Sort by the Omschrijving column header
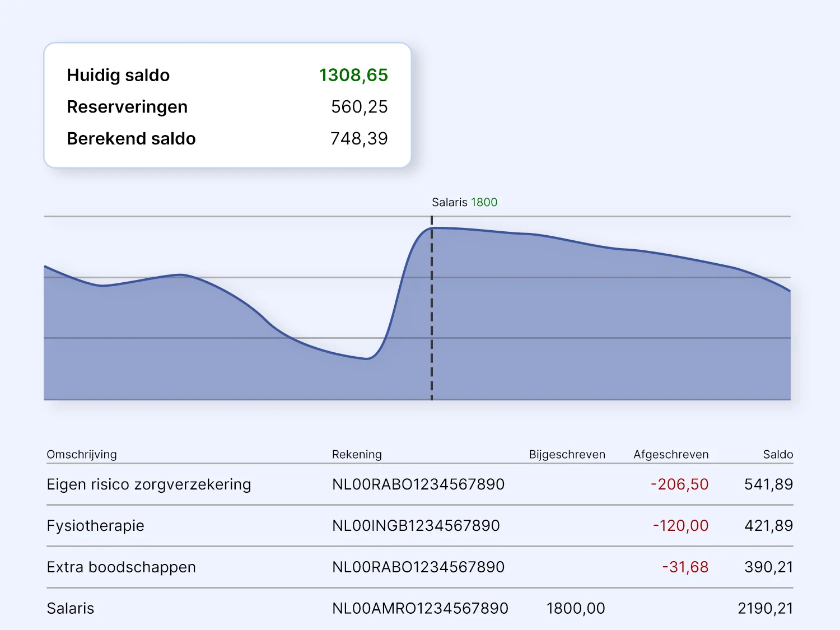The width and height of the screenshot is (840, 630). [x=82, y=454]
